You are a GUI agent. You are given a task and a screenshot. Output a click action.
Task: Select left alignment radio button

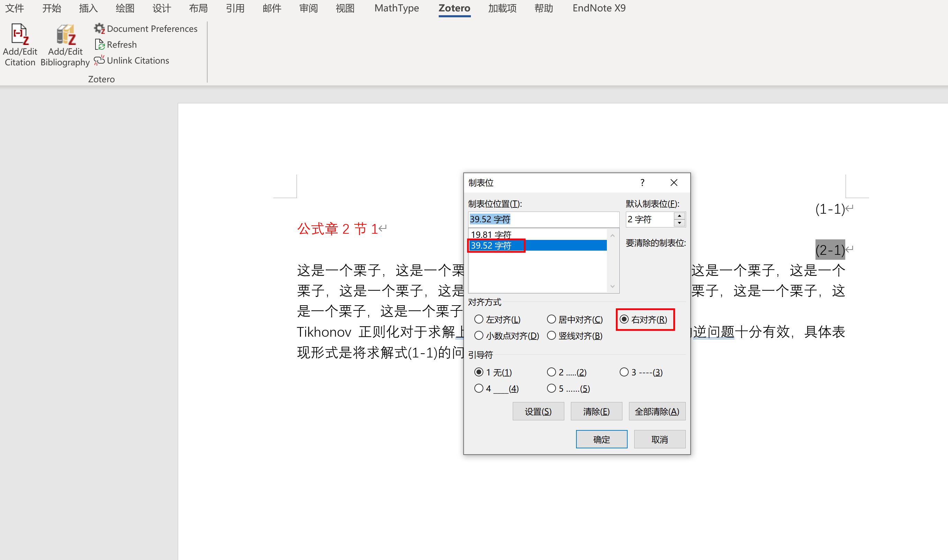[x=479, y=319]
